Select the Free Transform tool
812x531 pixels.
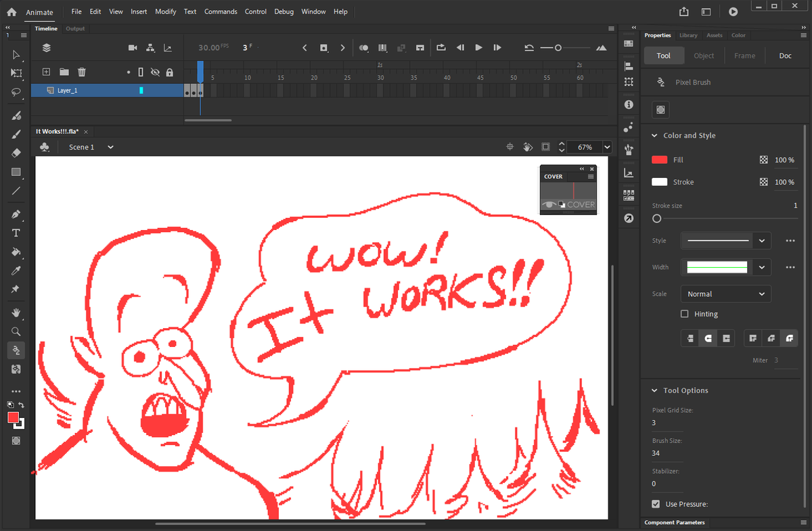pyautogui.click(x=16, y=73)
